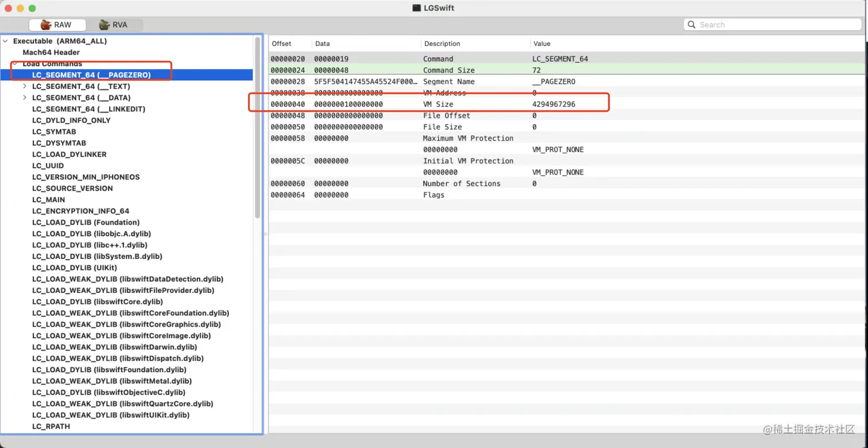Select the VM Size row

tap(567, 104)
